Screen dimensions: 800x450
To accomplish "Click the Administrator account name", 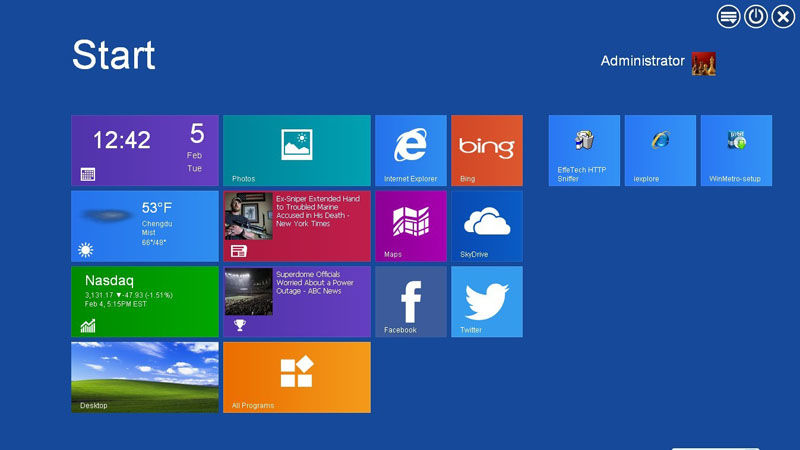I will 642,61.
